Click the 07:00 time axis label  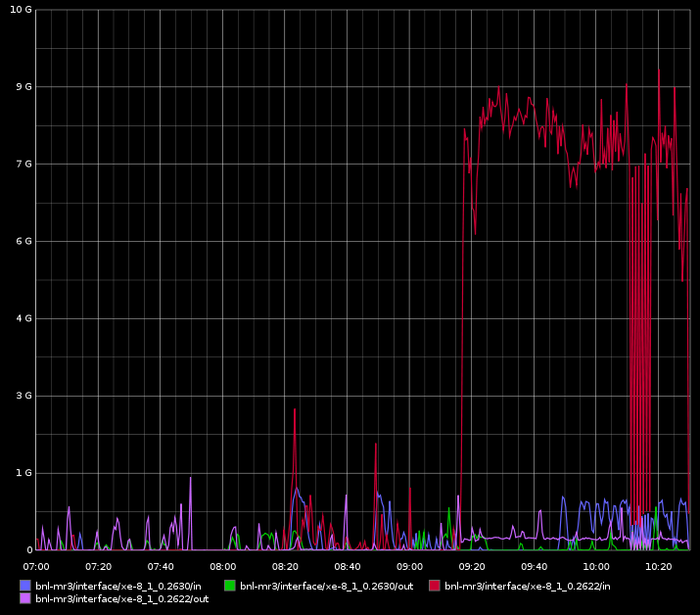(x=36, y=566)
